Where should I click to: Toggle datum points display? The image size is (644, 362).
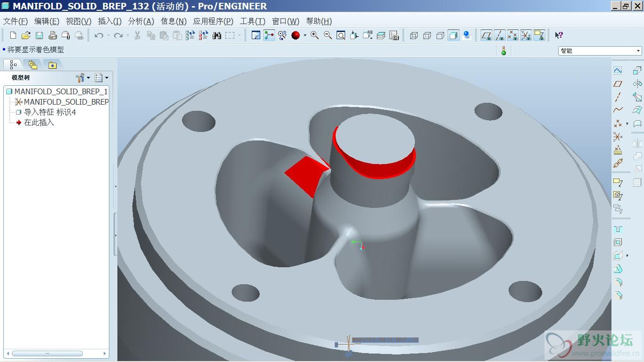tap(513, 35)
